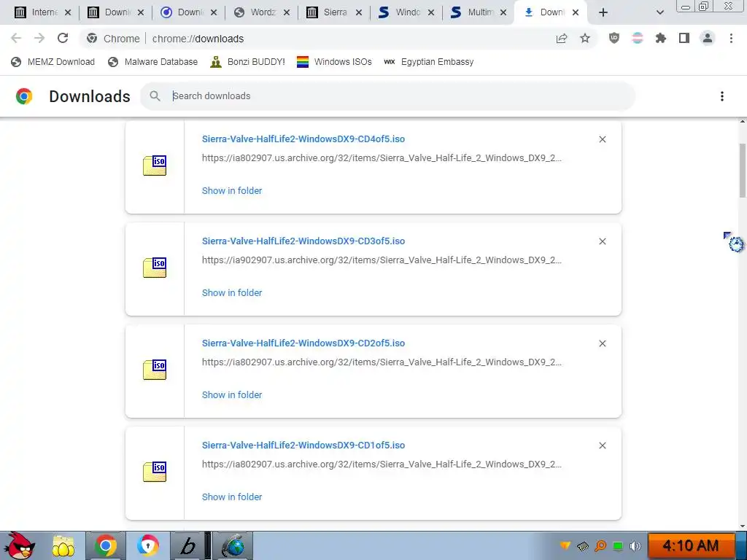Reload the downloads page
The image size is (747, 560).
(x=63, y=38)
